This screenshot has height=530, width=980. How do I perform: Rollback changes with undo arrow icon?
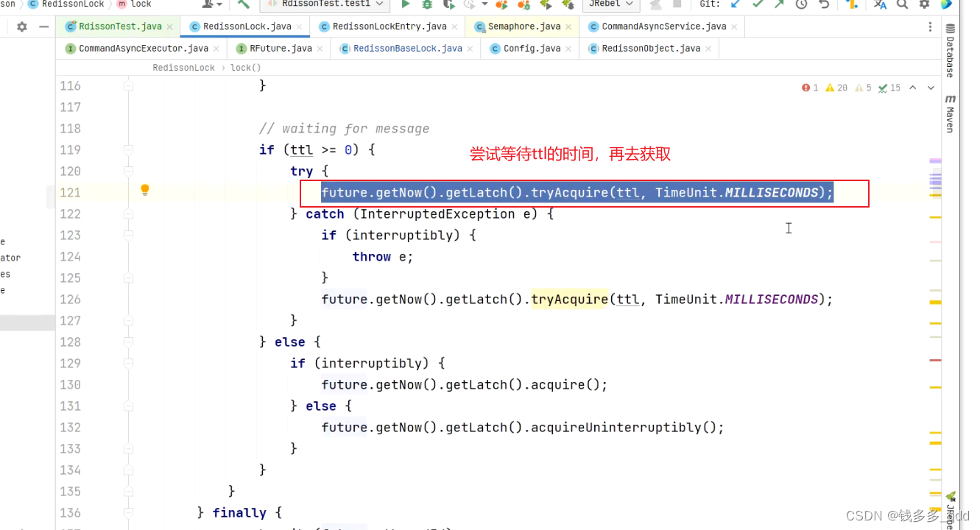point(824,4)
